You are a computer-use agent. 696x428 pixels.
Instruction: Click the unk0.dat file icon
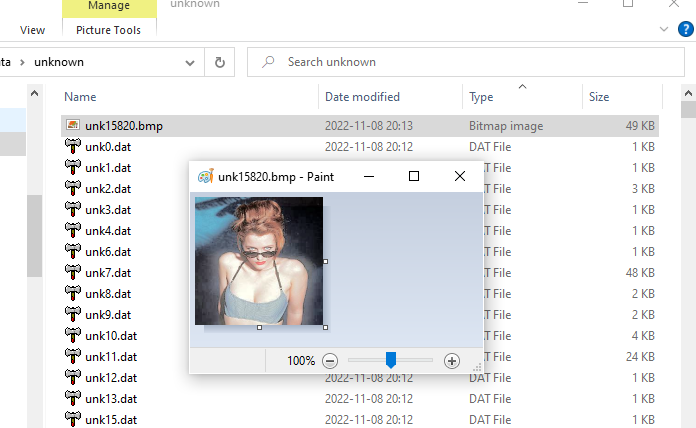click(x=73, y=147)
